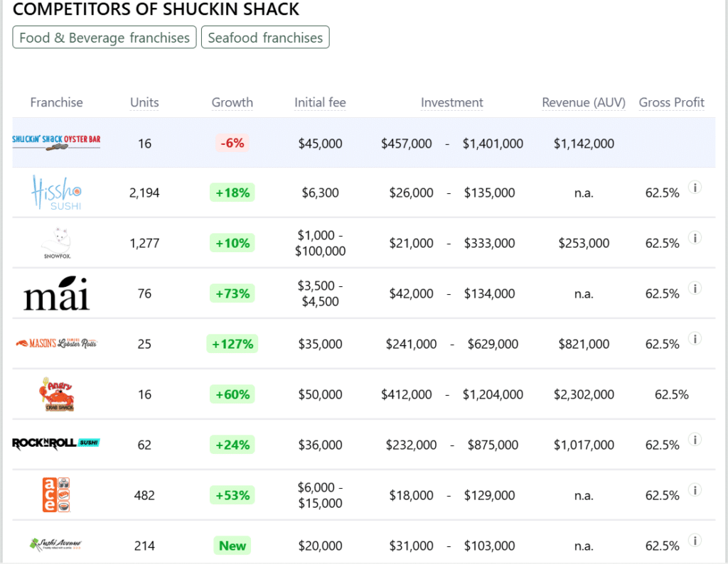Click the +73% growth badge
The height and width of the screenshot is (564, 728).
click(232, 293)
